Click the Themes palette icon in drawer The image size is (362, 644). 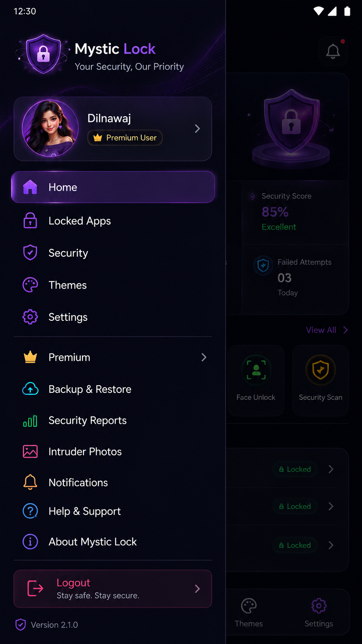[30, 285]
